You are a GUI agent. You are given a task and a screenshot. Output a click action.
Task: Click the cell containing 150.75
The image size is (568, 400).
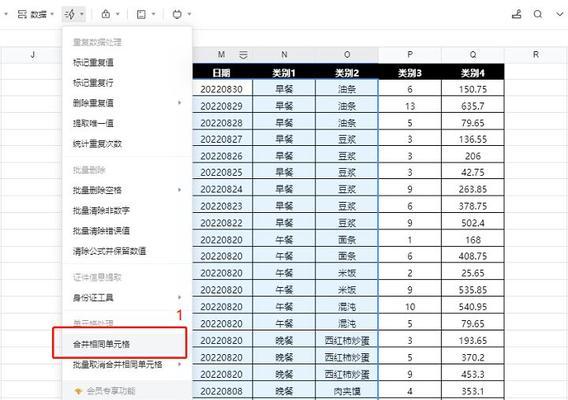click(x=473, y=89)
